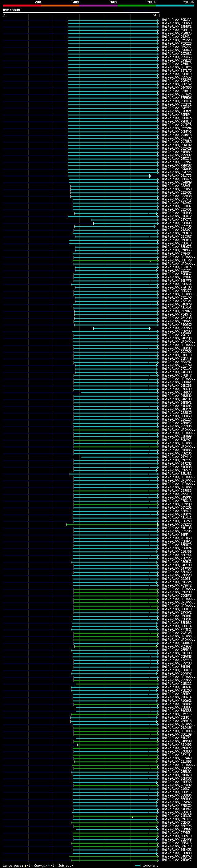
Task: Select hit label UniRef100_B0WV62
Action: click(176, 440)
